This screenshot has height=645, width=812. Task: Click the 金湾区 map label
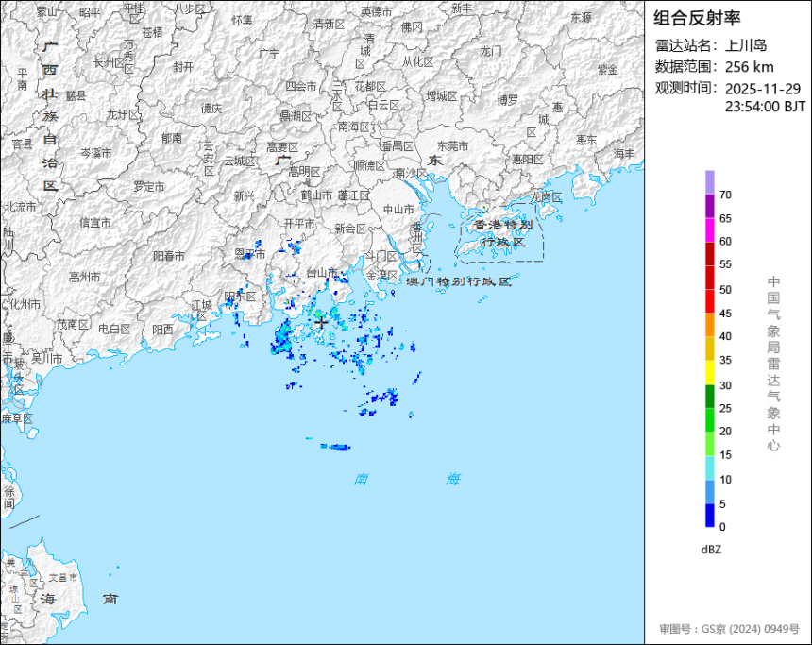coord(381,275)
